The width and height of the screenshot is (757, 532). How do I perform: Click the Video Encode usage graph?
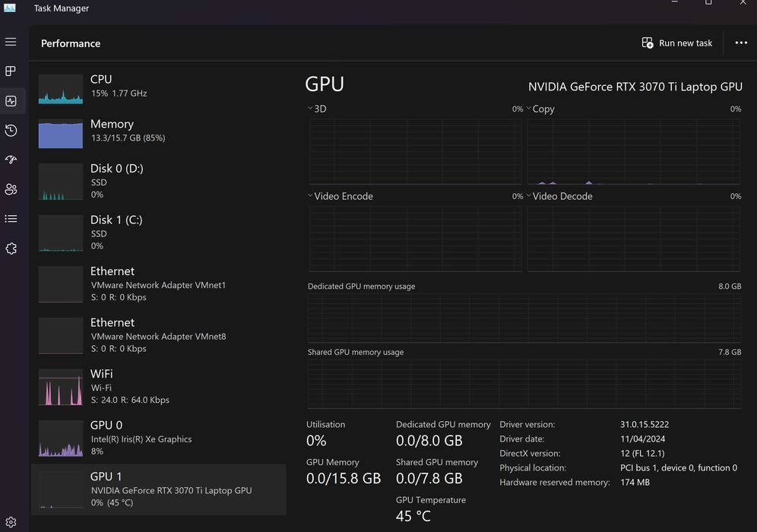coord(415,239)
